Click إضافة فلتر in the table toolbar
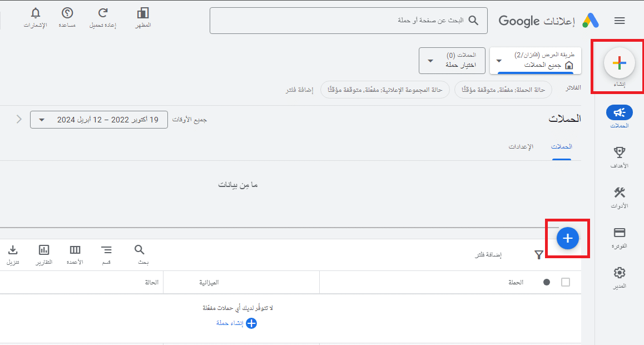 (488, 255)
